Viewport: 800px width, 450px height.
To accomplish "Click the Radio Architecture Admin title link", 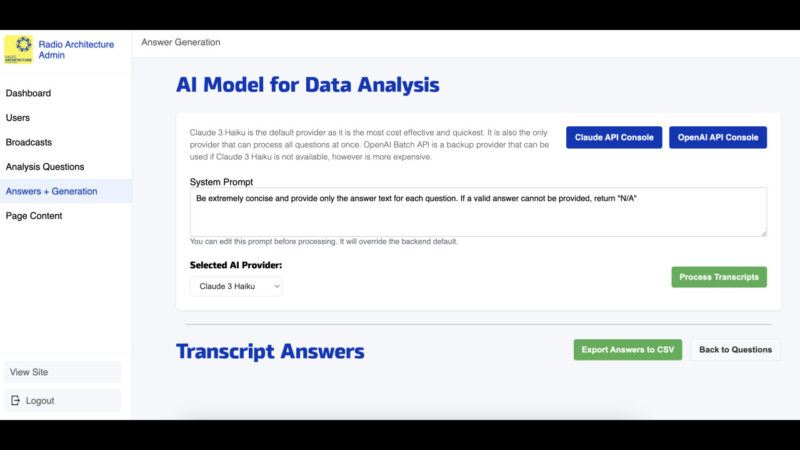I will click(76, 50).
